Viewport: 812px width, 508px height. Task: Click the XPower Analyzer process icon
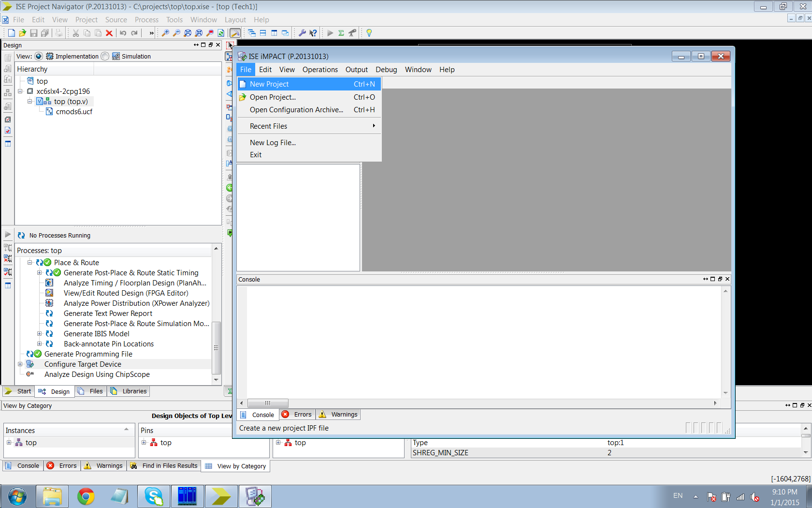click(49, 303)
